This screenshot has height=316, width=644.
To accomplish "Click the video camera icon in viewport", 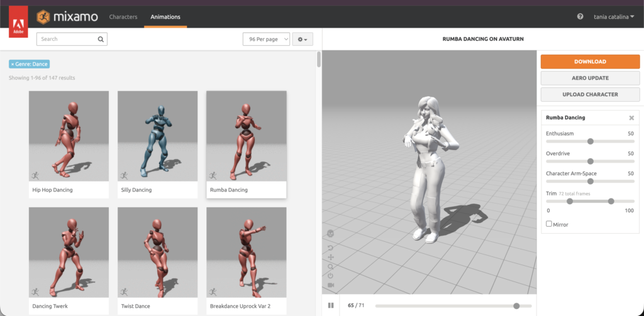I will click(x=331, y=285).
